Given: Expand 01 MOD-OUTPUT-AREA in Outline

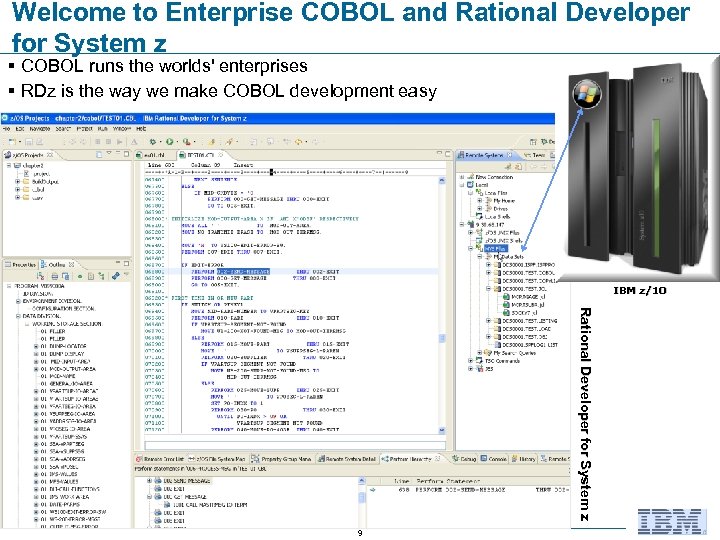Looking at the screenshot, I should (36, 369).
